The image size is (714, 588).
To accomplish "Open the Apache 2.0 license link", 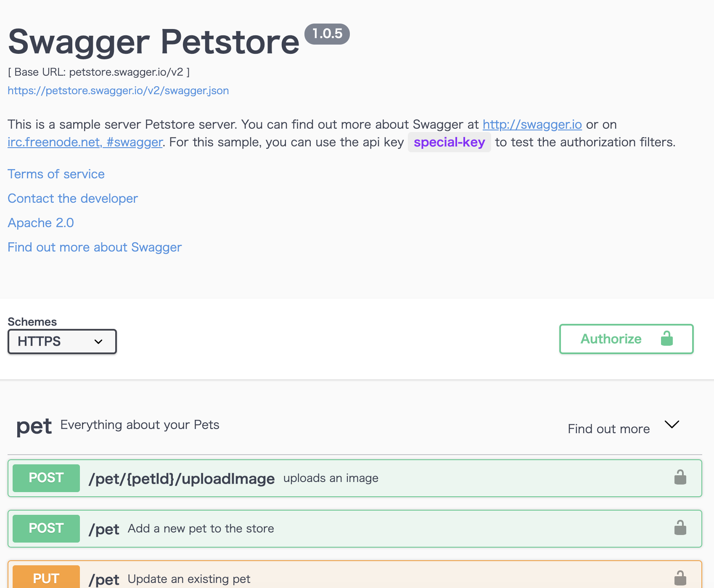I will tap(41, 223).
